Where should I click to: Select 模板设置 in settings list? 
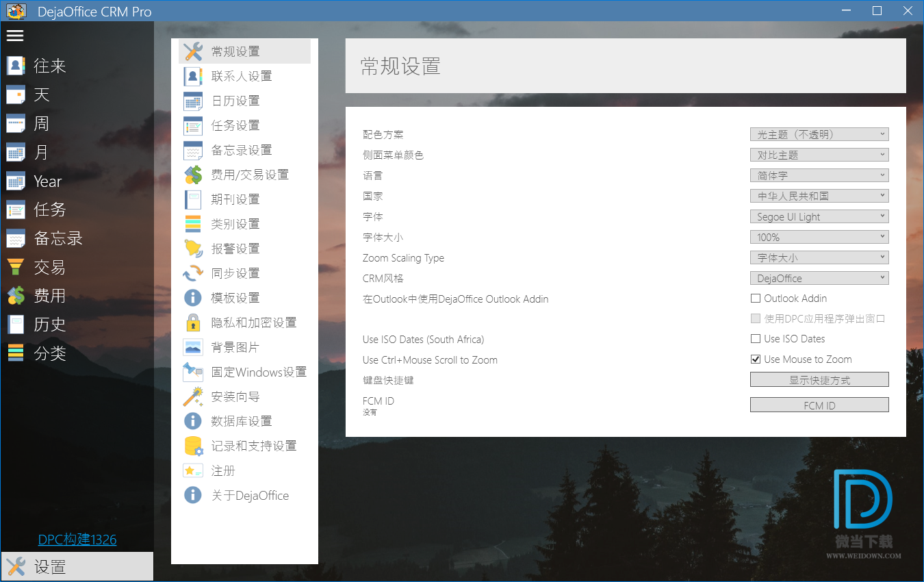pos(244,298)
